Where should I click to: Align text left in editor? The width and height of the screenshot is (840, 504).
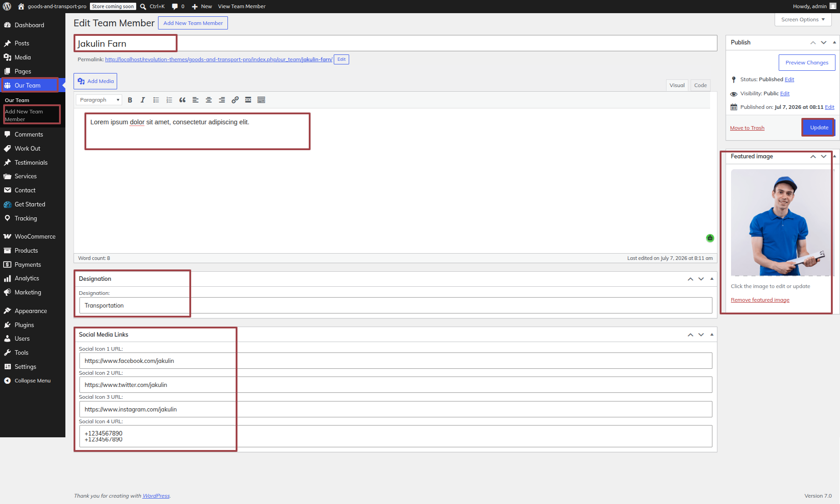pos(195,100)
